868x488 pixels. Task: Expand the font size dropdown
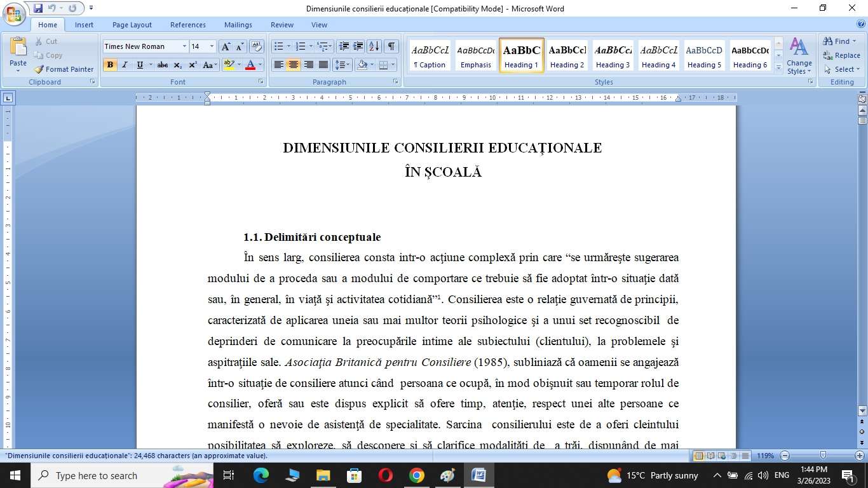(x=212, y=46)
